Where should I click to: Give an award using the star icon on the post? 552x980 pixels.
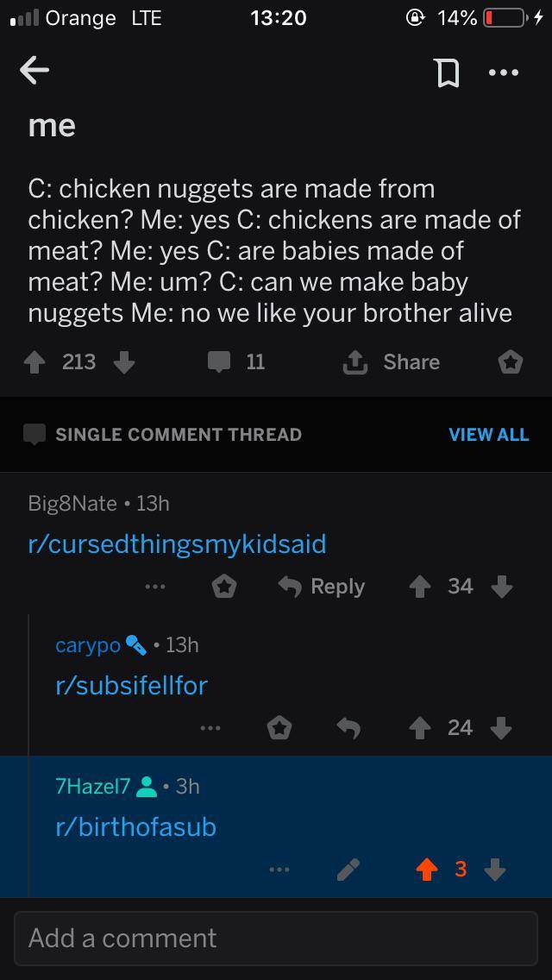510,362
